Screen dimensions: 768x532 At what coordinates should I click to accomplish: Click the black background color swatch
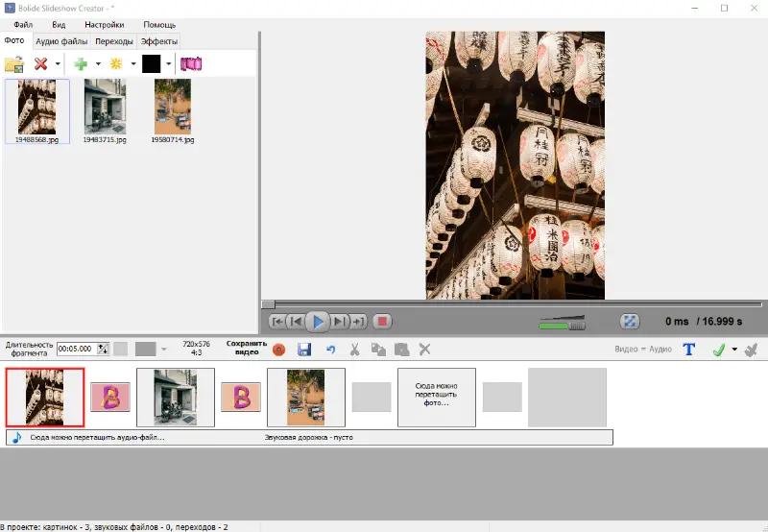152,63
